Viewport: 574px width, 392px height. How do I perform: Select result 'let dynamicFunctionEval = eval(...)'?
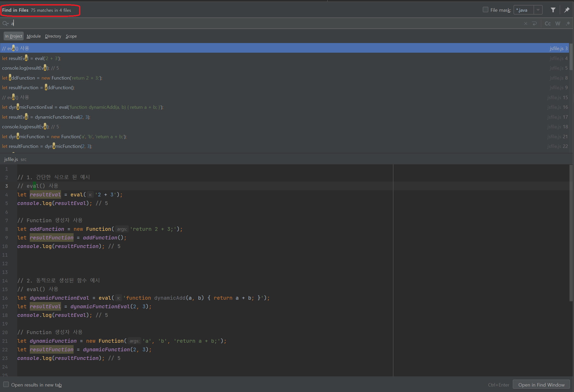(284, 107)
